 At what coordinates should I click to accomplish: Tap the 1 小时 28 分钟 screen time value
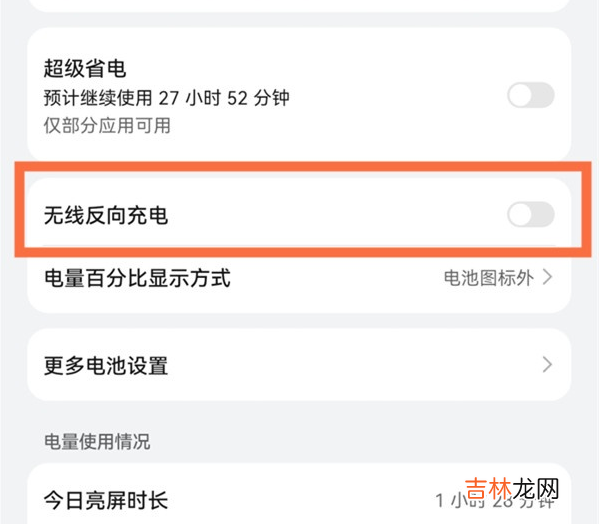click(495, 498)
